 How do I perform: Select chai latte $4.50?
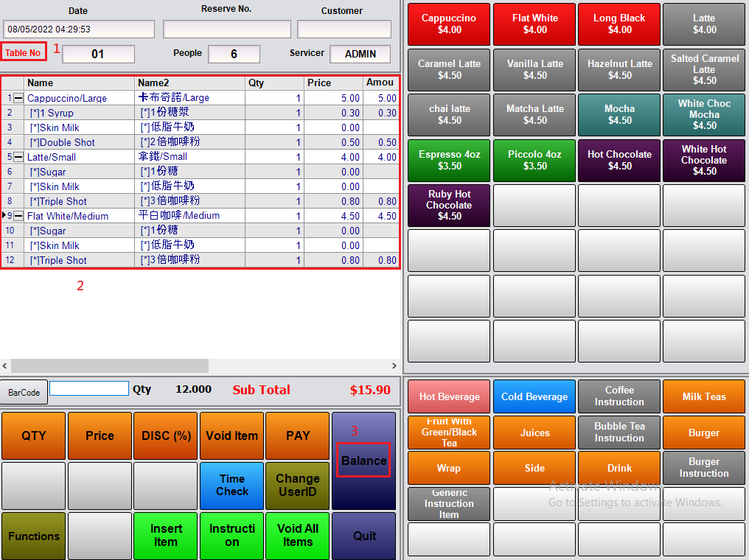pyautogui.click(x=449, y=115)
